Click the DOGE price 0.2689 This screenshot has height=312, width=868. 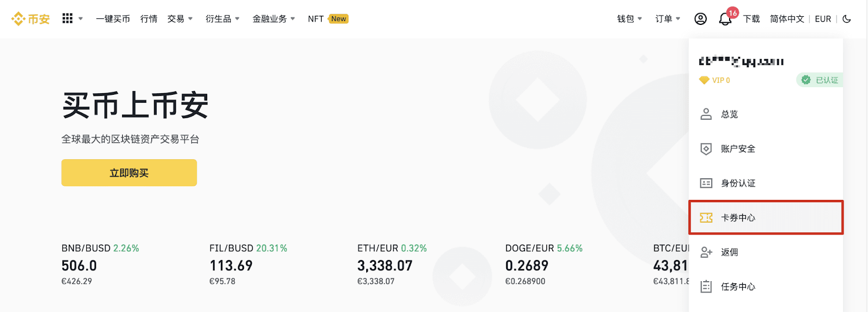point(527,266)
